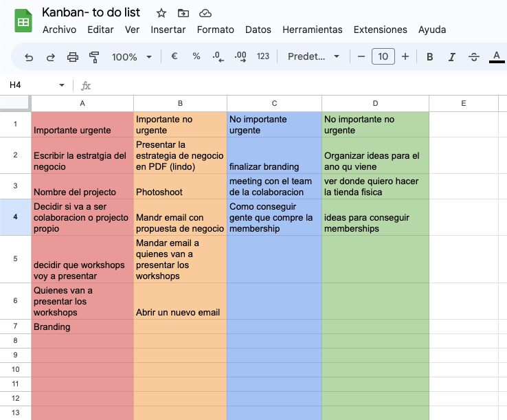Viewport: 507px width, 420px height.
Task: Select column C header
Action: [275, 103]
